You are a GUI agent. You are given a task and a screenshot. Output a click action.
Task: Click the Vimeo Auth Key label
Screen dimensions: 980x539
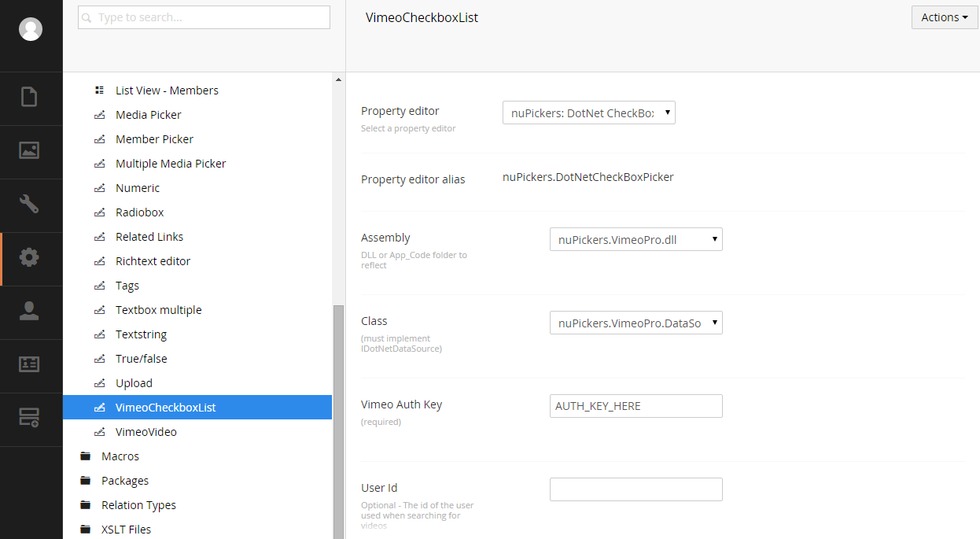point(401,404)
